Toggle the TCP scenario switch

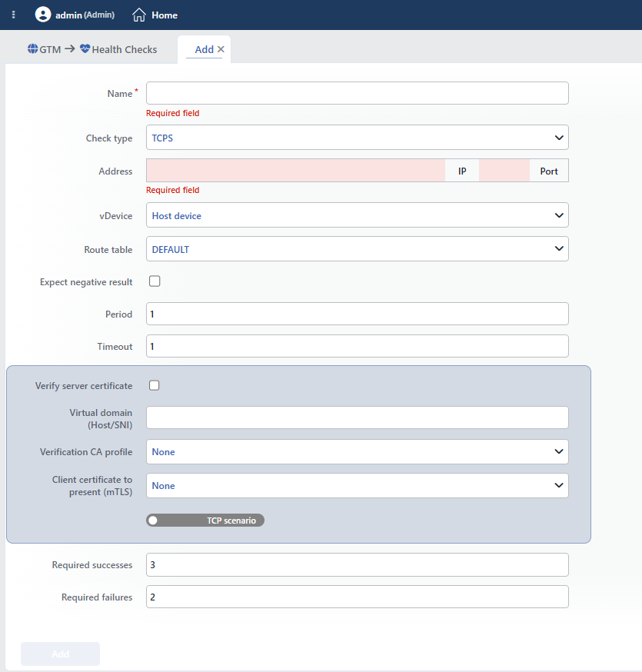[x=205, y=521]
